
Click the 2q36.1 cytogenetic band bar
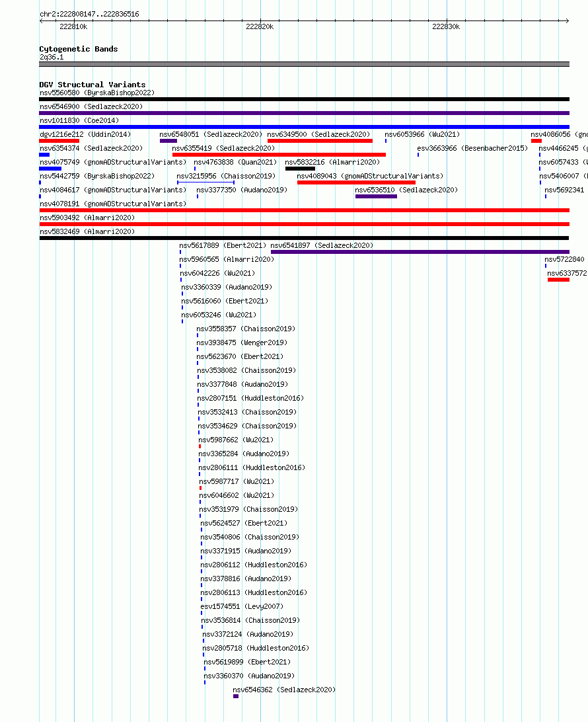coord(304,64)
